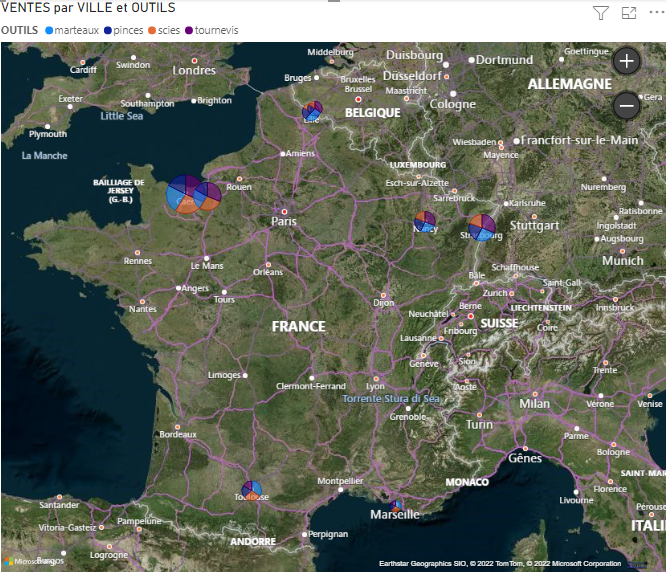Screen dimensions: 666x572
Task: Click the tournevis legend label
Action: click(217, 31)
